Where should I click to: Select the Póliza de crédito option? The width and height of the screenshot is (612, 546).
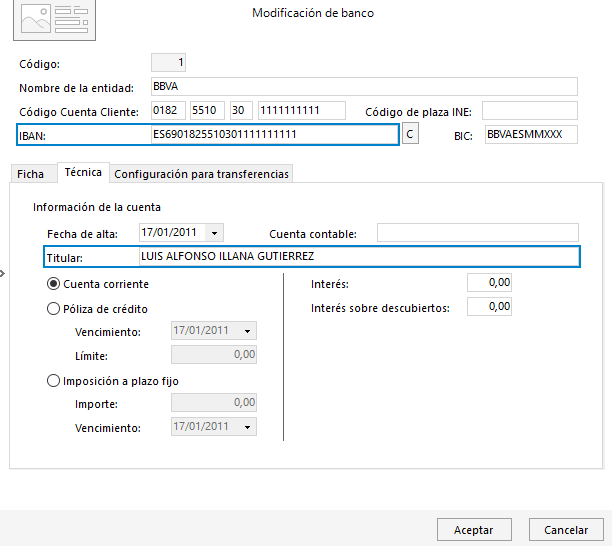(53, 309)
